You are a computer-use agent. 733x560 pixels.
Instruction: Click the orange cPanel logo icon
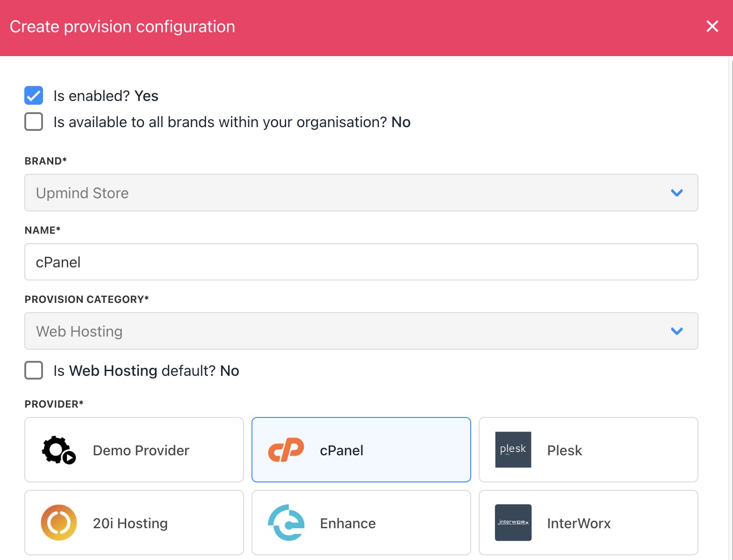[286, 450]
